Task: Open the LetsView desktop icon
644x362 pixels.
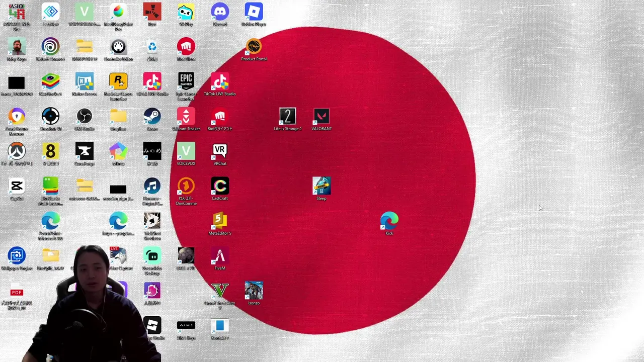Action: (50, 12)
